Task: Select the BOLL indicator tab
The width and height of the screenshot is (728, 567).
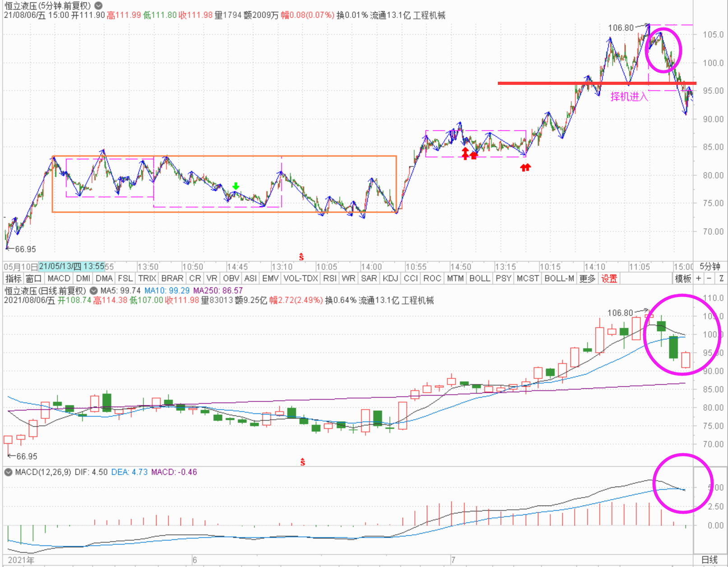Action: 479,279
